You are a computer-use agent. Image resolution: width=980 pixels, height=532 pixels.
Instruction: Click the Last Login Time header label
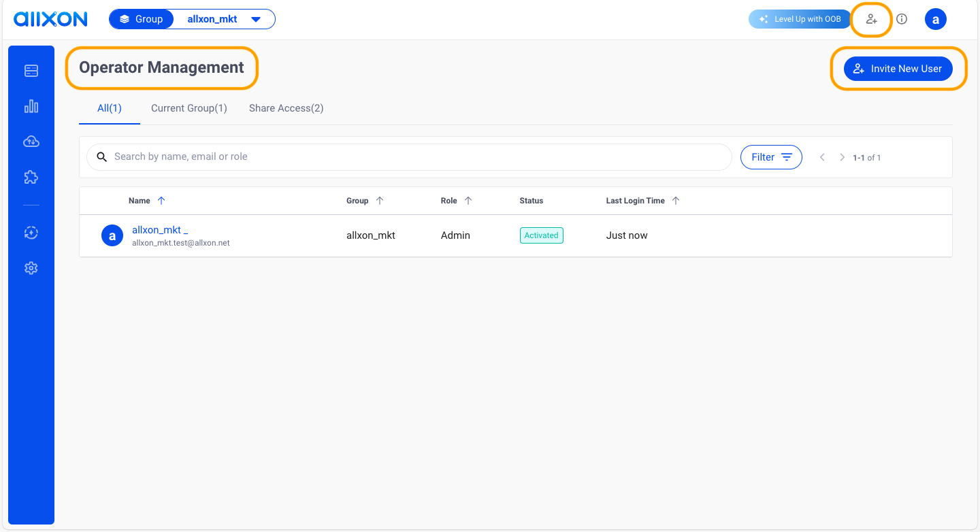click(x=636, y=201)
